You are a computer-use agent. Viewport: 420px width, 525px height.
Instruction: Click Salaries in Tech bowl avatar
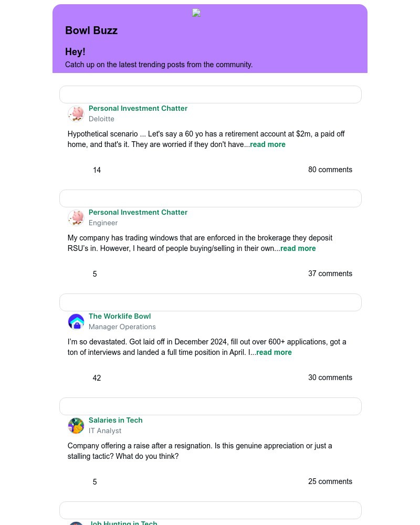tap(76, 426)
